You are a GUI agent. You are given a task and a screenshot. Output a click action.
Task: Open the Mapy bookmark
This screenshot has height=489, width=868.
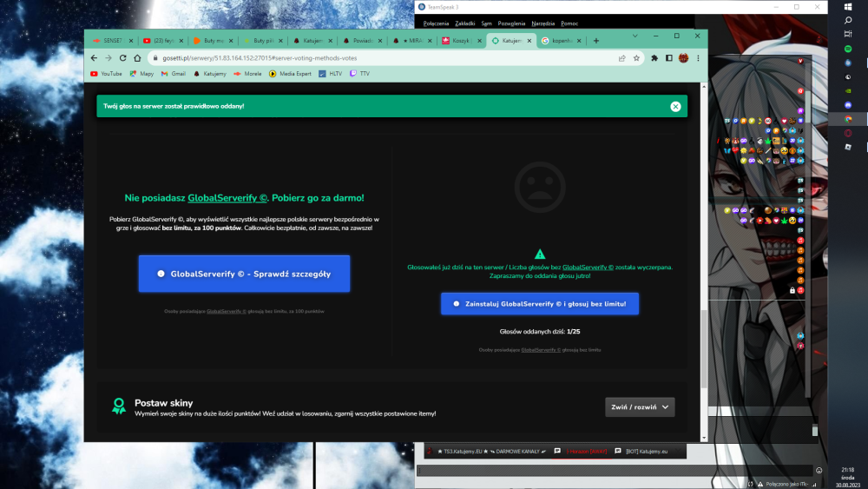click(x=141, y=74)
